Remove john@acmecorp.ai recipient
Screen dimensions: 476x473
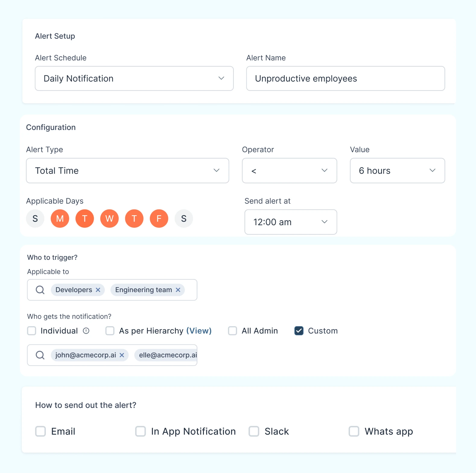(x=122, y=355)
